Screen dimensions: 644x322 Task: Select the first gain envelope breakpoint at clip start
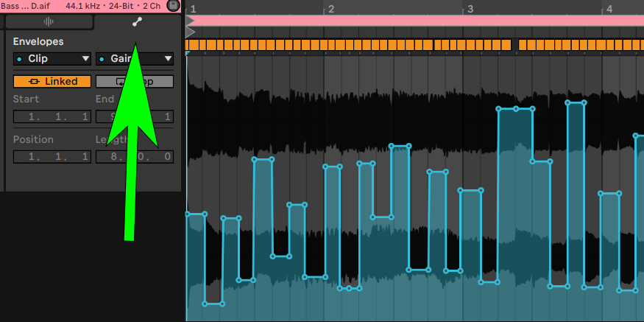click(188, 214)
